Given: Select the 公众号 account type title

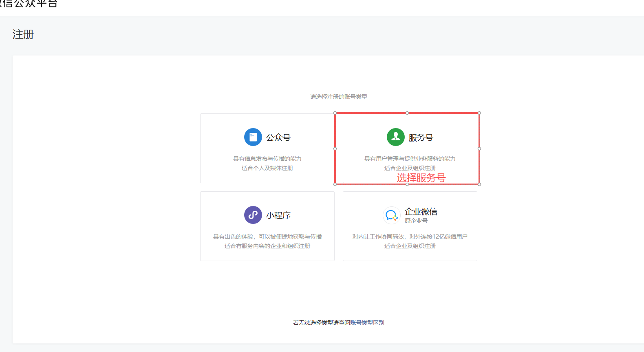Looking at the screenshot, I should point(278,138).
